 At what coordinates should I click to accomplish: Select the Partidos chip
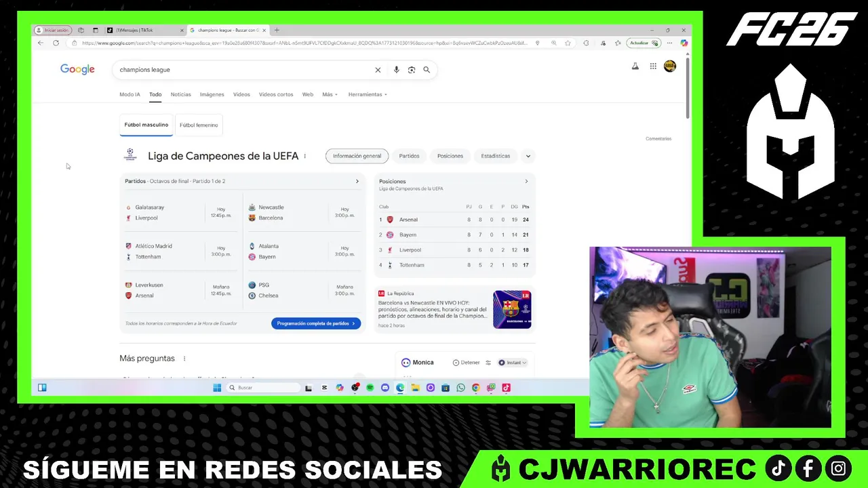(x=409, y=156)
